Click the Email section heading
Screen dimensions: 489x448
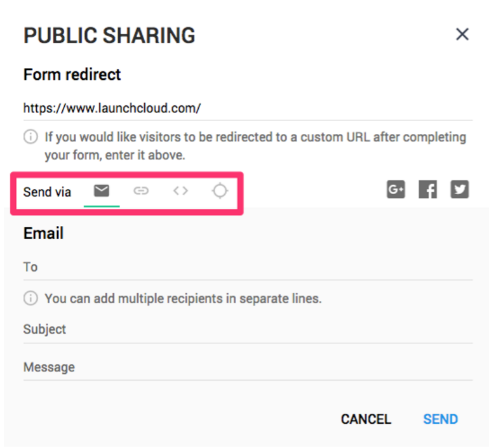click(43, 234)
